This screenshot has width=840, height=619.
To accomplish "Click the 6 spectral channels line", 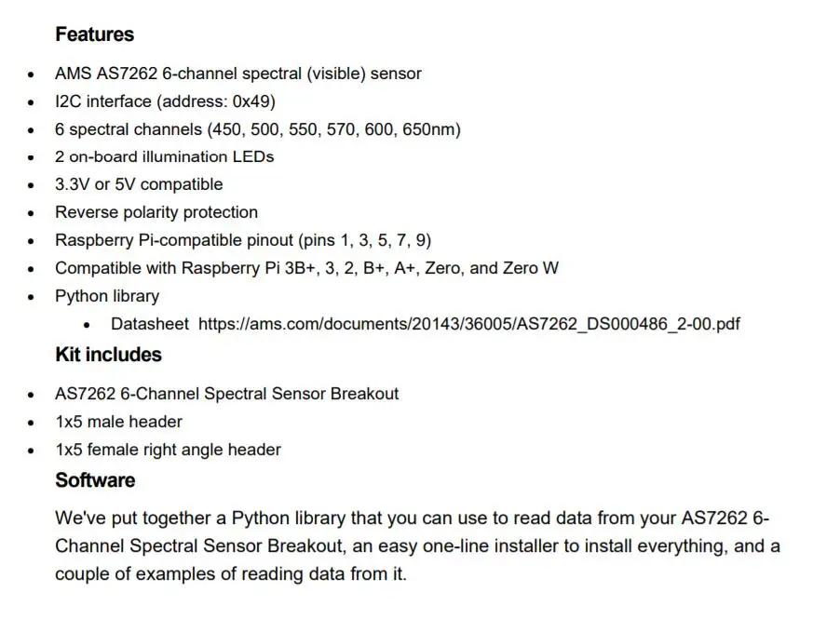I will (258, 129).
